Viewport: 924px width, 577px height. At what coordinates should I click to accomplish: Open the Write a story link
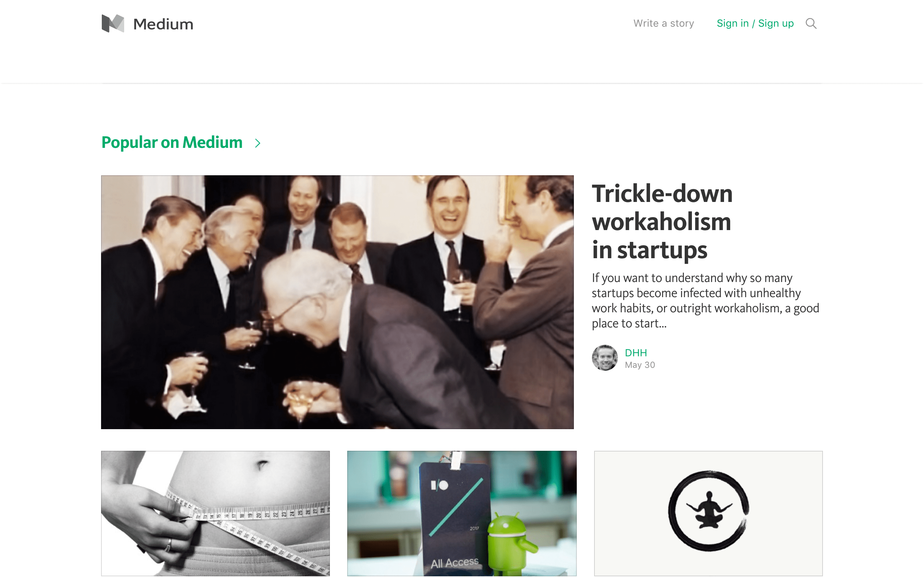[x=664, y=23]
